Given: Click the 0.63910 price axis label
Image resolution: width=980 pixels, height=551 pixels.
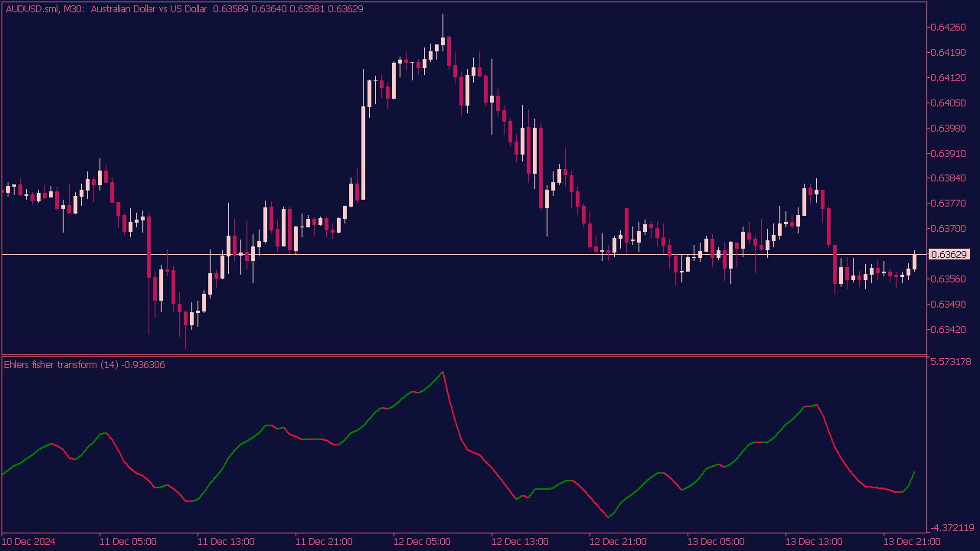Looking at the screenshot, I should (947, 154).
